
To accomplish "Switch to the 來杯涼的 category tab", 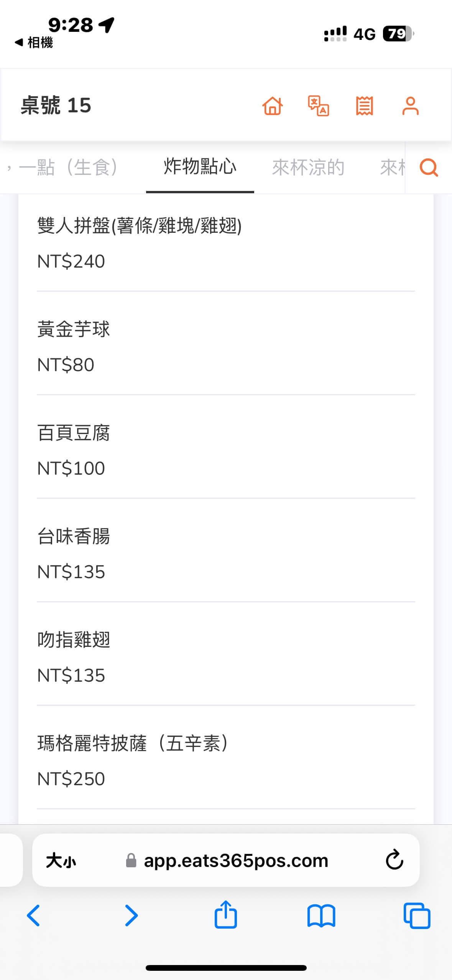I will [x=308, y=167].
